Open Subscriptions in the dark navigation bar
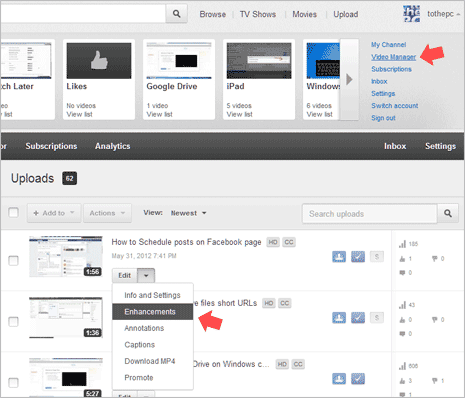Viewport: 465px width, 398px height. [51, 146]
